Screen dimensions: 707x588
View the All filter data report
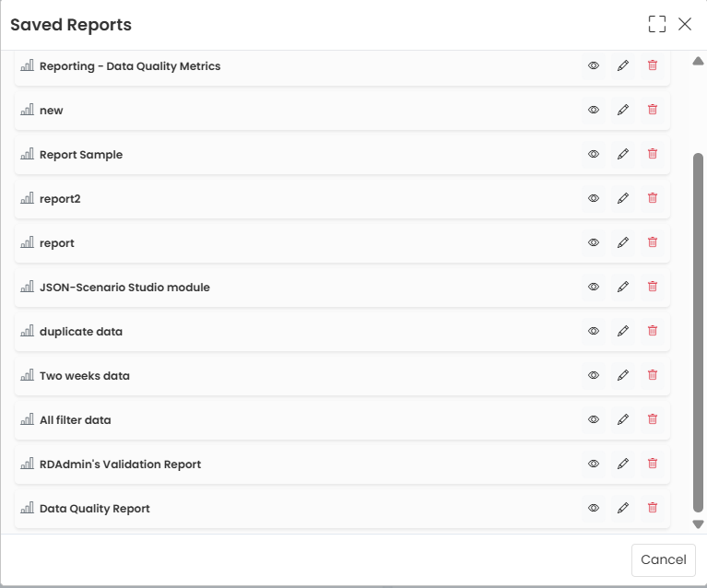click(x=594, y=419)
